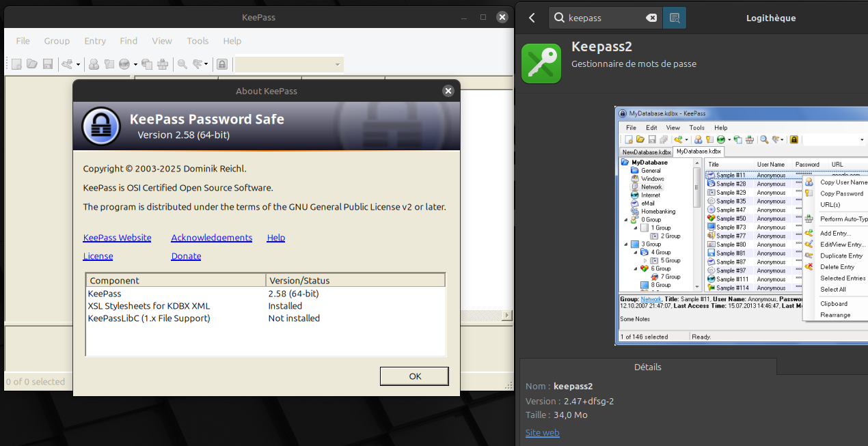Viewport: 868px width, 446px height.
Task: Click the Perform Auto-Type toolbar icon
Action: 163,64
